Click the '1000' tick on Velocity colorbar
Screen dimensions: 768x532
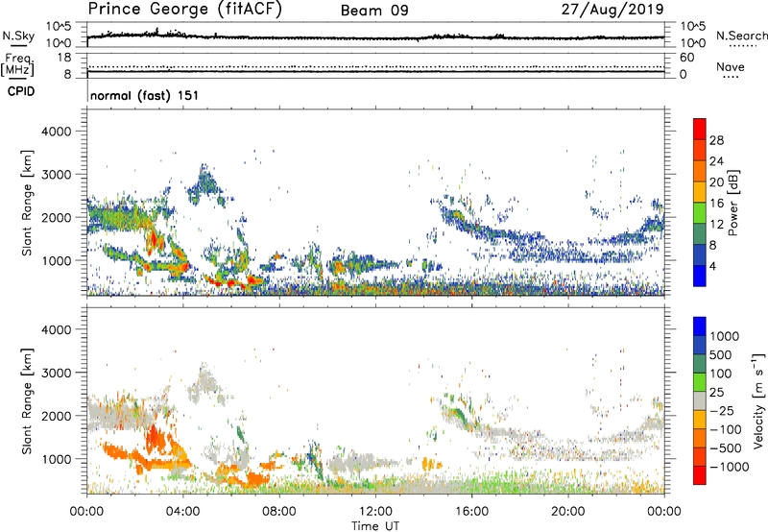(725, 336)
